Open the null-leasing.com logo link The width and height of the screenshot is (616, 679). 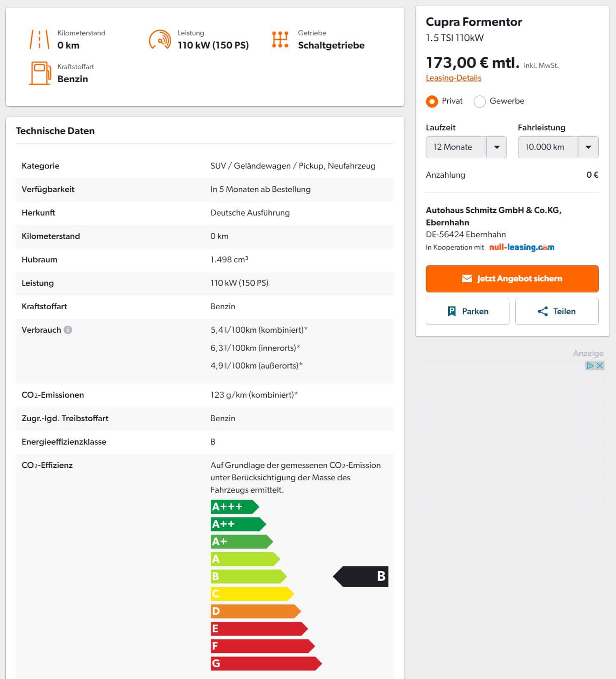[522, 247]
